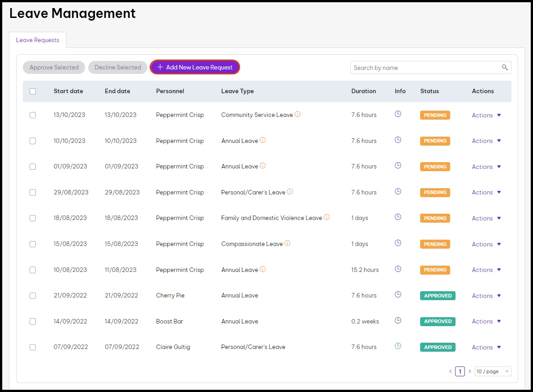The width and height of the screenshot is (533, 392).
Task: Click info icon next to Personal/Carer's Leave on 29/08/2023
Action: tap(290, 192)
